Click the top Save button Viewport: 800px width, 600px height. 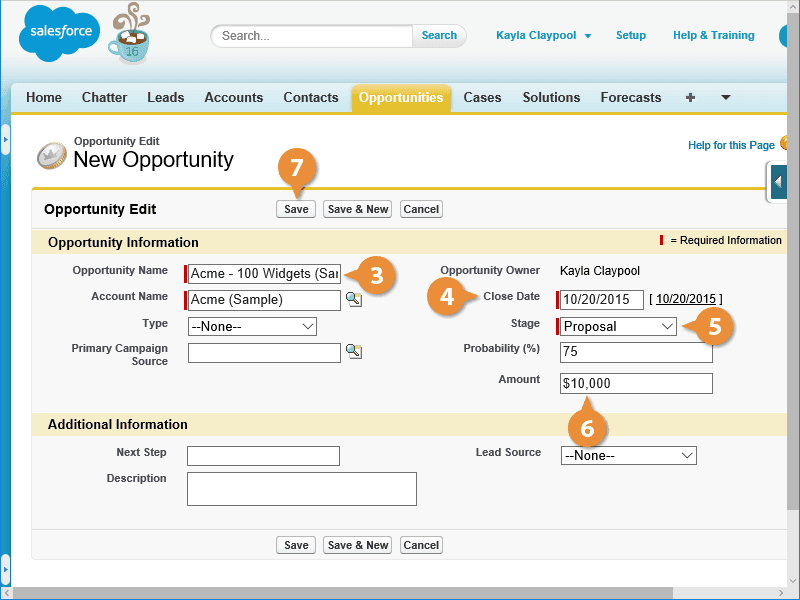pyautogui.click(x=296, y=209)
